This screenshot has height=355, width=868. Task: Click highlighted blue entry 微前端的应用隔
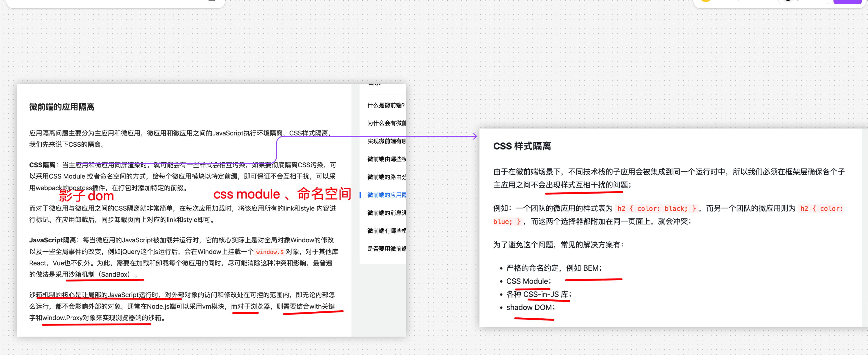click(x=386, y=195)
